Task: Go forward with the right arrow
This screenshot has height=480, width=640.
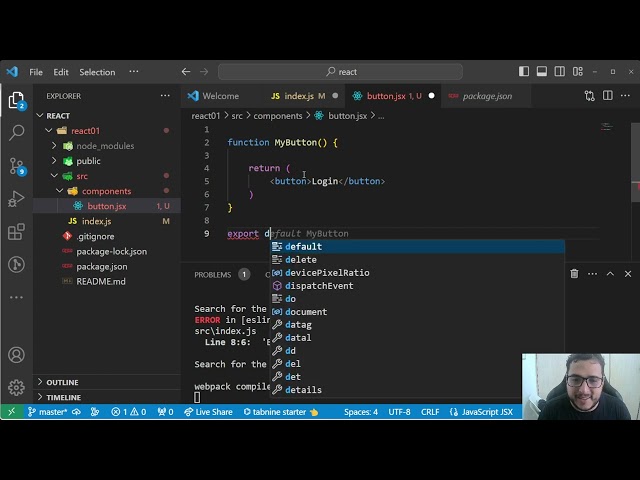Action: coord(204,72)
